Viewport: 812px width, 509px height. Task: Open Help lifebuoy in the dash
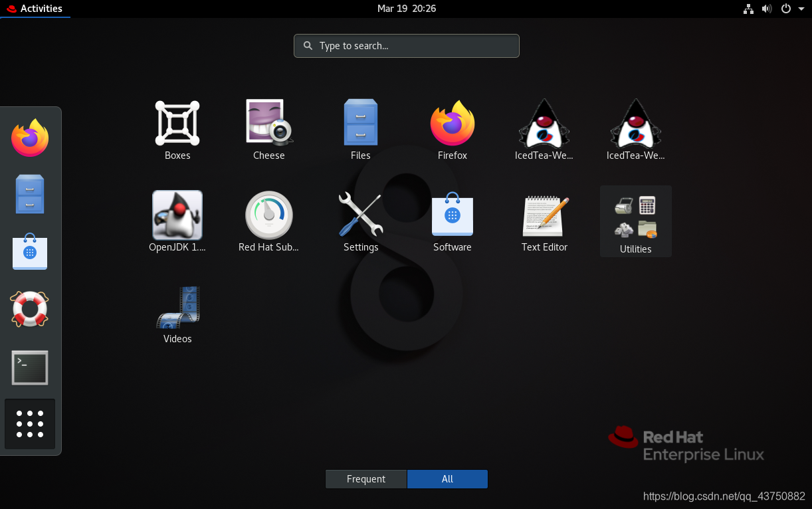coord(30,309)
